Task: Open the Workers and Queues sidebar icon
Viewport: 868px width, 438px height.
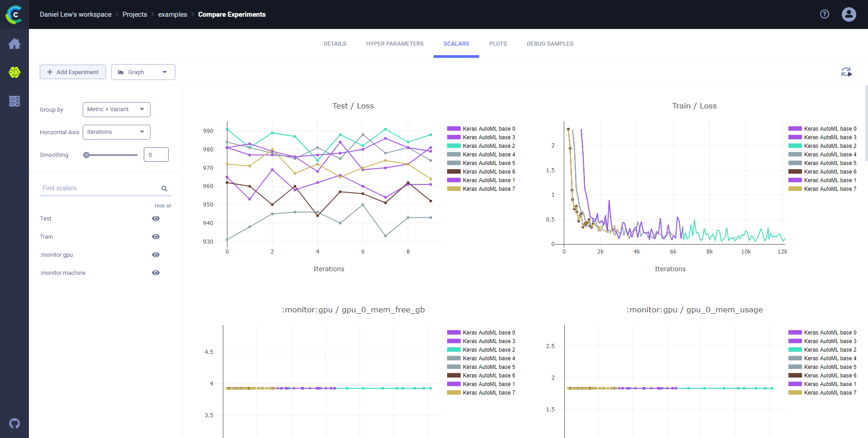Action: (x=14, y=101)
